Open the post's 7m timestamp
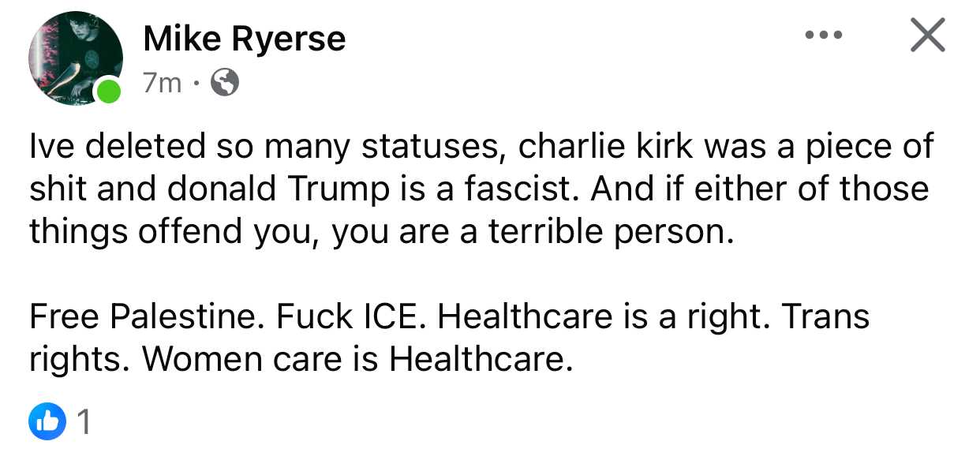 [x=162, y=82]
